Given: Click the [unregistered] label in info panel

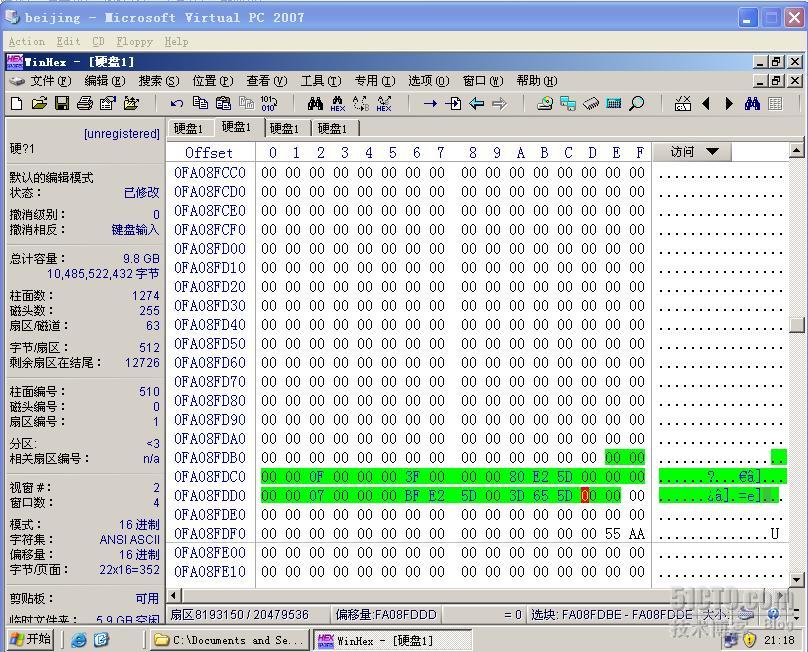Looking at the screenshot, I should point(122,133).
